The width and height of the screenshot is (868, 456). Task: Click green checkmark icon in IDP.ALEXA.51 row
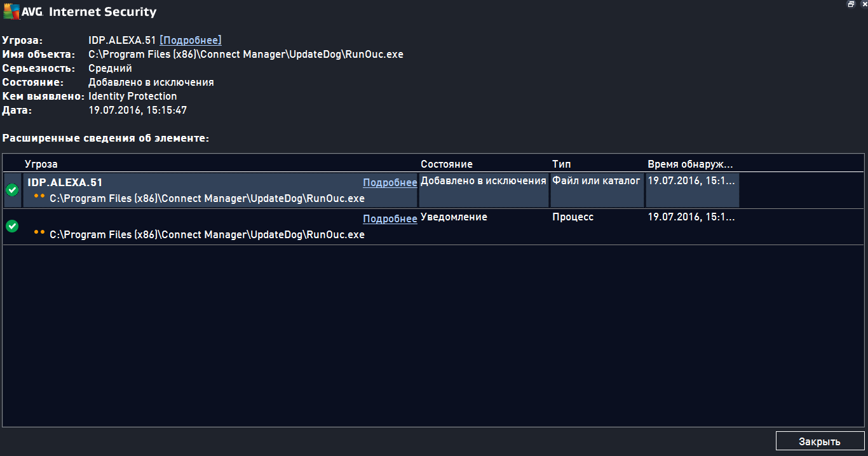click(12, 190)
